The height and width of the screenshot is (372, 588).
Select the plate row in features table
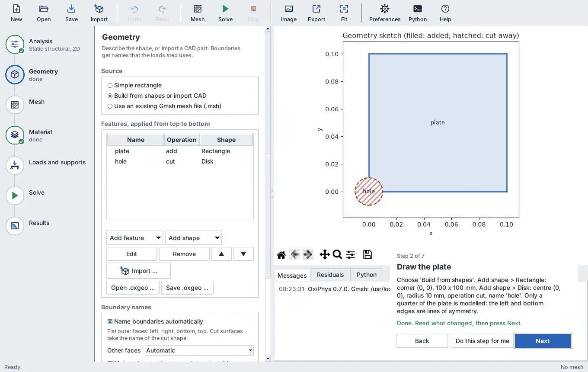(x=180, y=151)
